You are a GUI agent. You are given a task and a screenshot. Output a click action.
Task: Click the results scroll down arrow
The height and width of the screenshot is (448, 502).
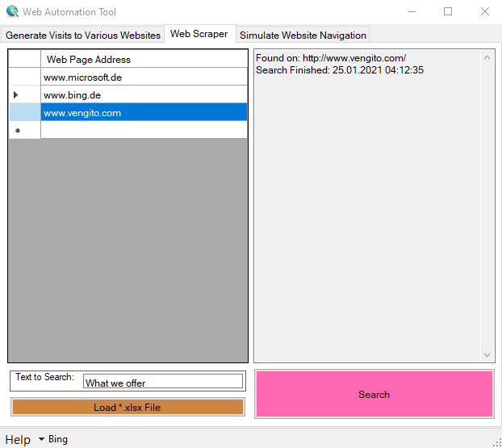pos(487,355)
